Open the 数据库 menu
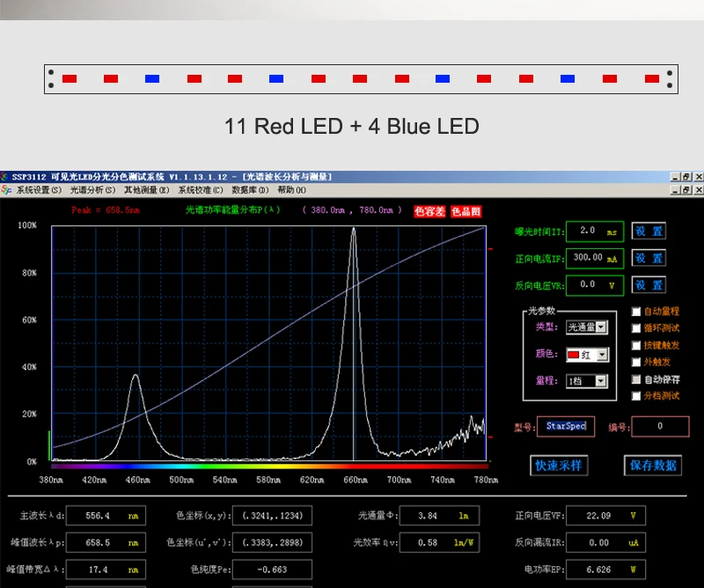This screenshot has height=588, width=704. [x=251, y=189]
